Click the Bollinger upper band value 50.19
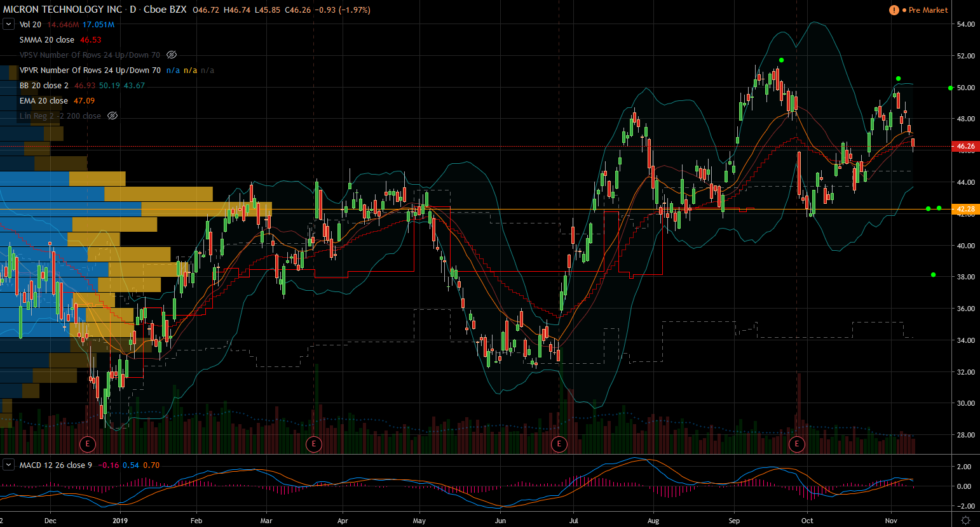 point(109,86)
